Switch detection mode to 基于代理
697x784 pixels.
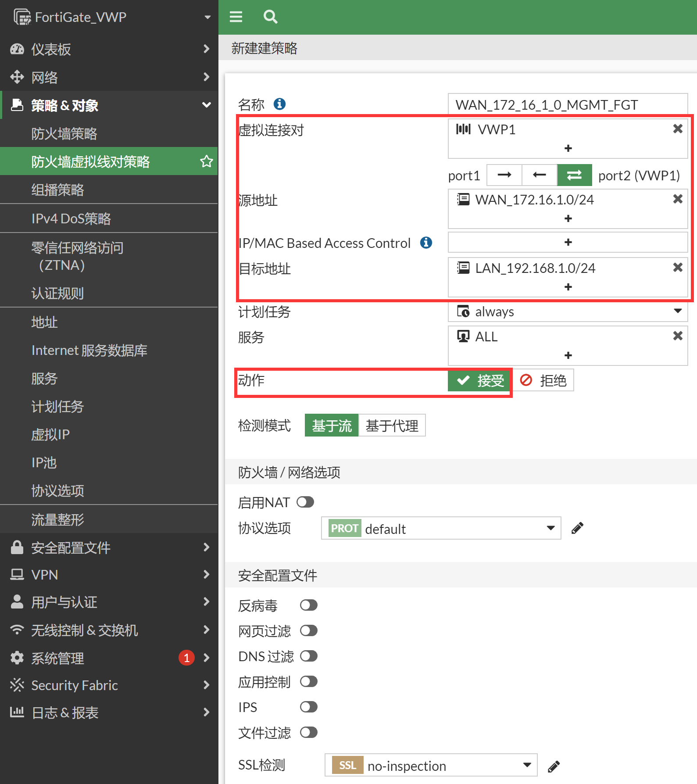(x=392, y=426)
